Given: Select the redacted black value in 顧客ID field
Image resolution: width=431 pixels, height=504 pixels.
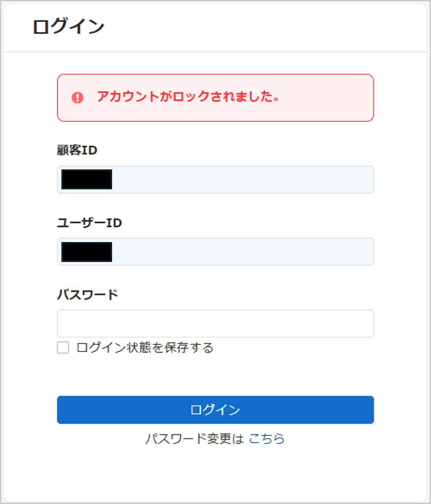Looking at the screenshot, I should pyautogui.click(x=87, y=180).
